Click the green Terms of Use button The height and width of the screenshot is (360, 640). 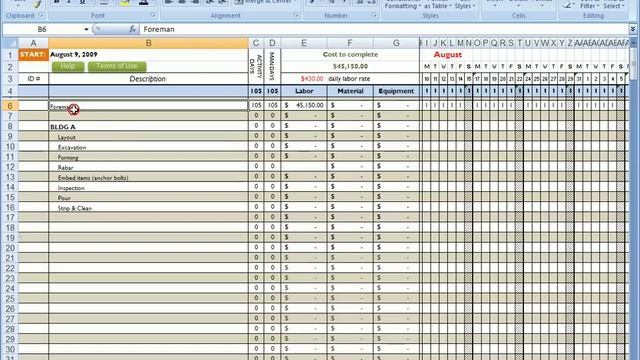[117, 67]
